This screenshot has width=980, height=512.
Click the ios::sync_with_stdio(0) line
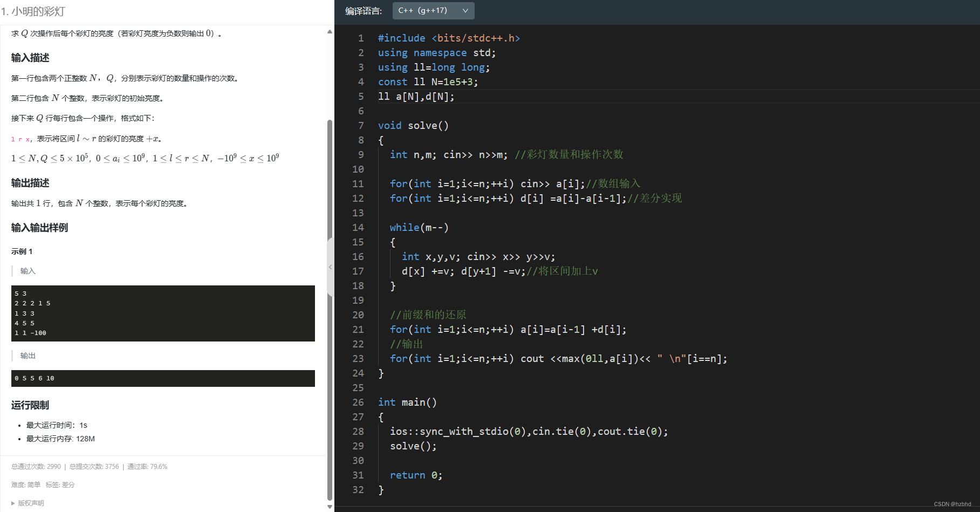point(529,432)
